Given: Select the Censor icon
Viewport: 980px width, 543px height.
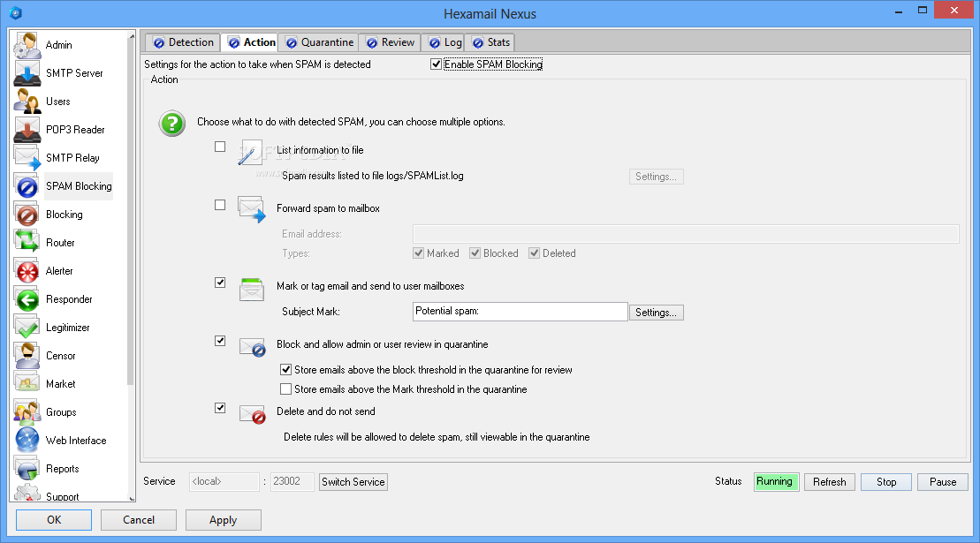Looking at the screenshot, I should pos(27,356).
